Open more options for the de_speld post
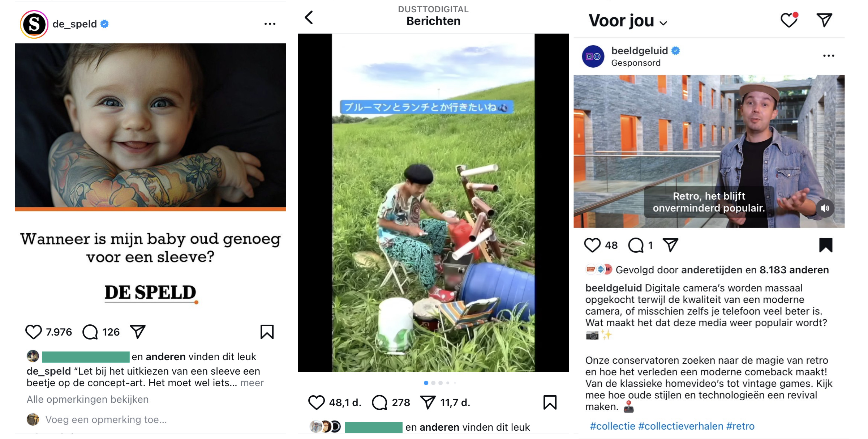The image size is (868, 439). (270, 24)
